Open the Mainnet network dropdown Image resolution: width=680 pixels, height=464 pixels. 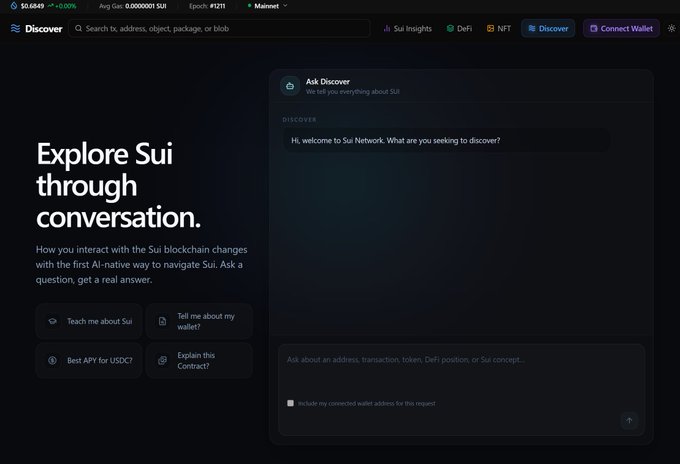pos(267,6)
